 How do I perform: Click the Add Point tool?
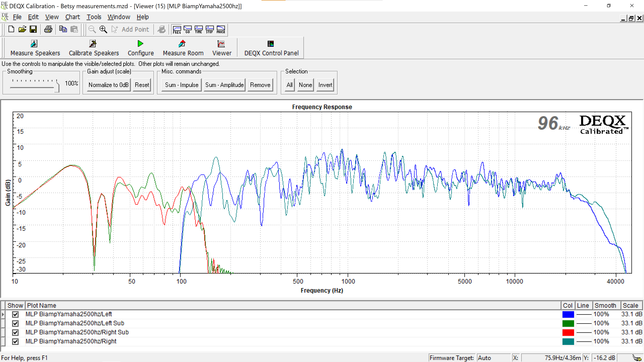point(130,29)
